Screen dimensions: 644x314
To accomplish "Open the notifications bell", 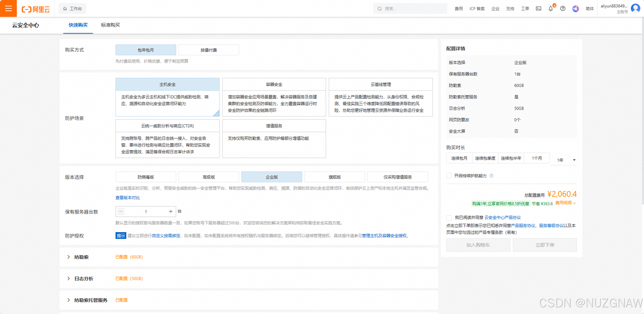I will tap(551, 9).
